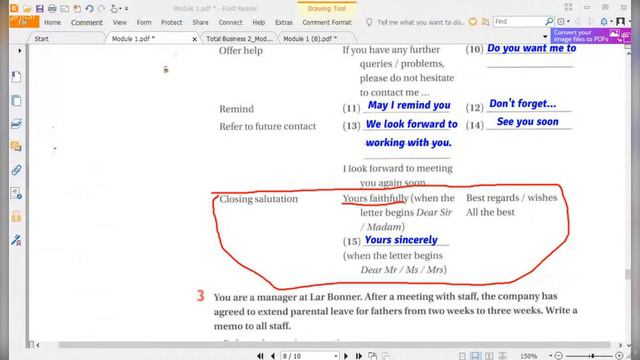Go to the first page button

tap(260, 356)
